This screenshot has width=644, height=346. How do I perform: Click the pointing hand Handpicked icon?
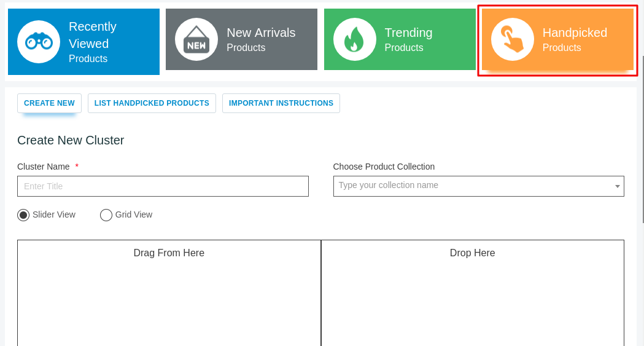(513, 39)
